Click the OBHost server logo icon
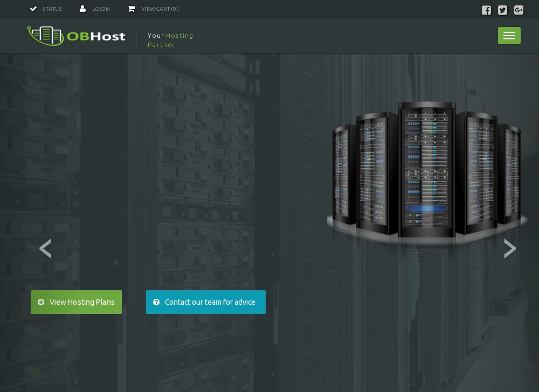539x392 pixels. tap(45, 36)
